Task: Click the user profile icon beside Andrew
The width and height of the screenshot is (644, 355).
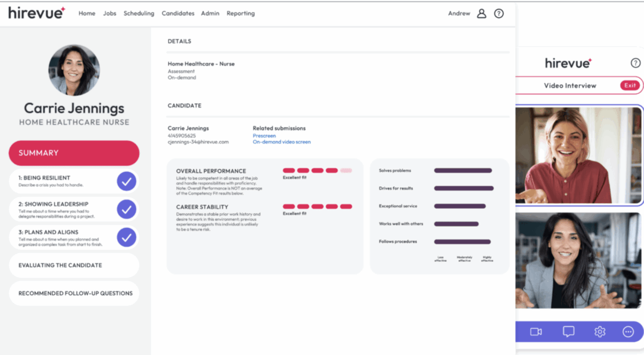Action: 481,14
